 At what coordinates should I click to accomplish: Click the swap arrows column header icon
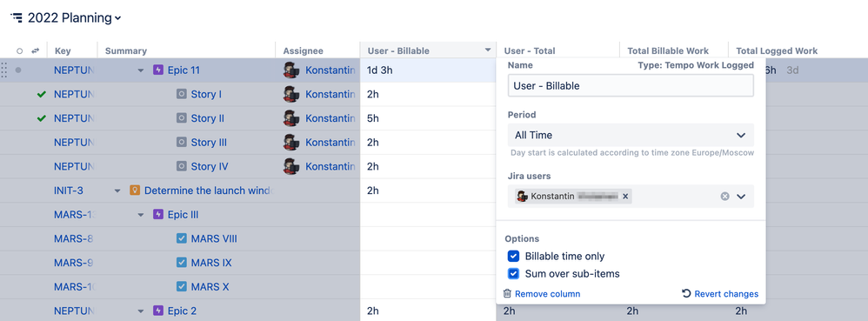(x=36, y=51)
